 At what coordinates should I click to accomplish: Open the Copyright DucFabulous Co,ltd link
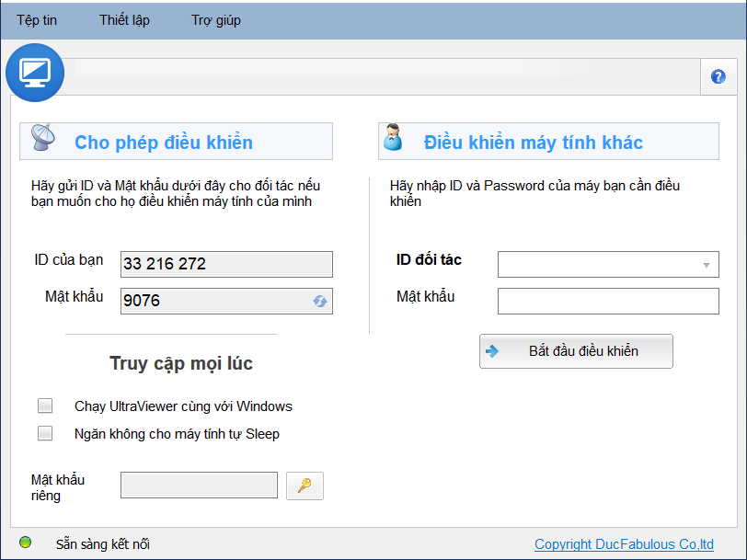coord(624,543)
